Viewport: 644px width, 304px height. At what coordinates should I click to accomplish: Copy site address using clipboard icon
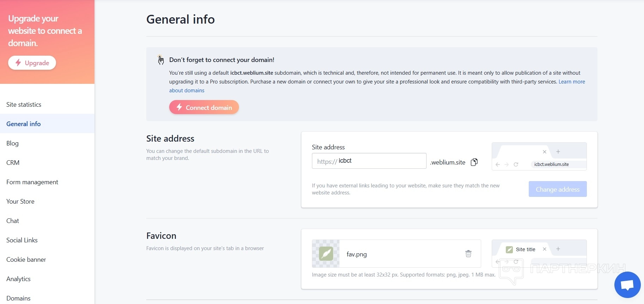(474, 162)
